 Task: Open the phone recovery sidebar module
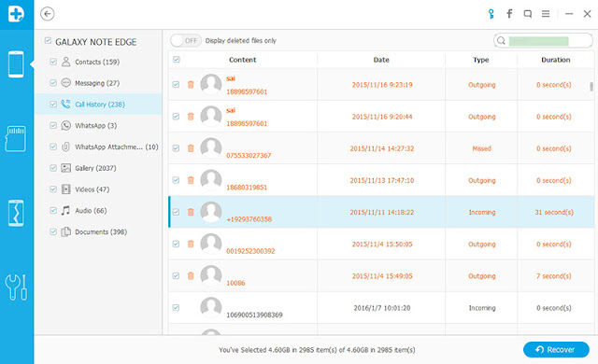tap(16, 64)
